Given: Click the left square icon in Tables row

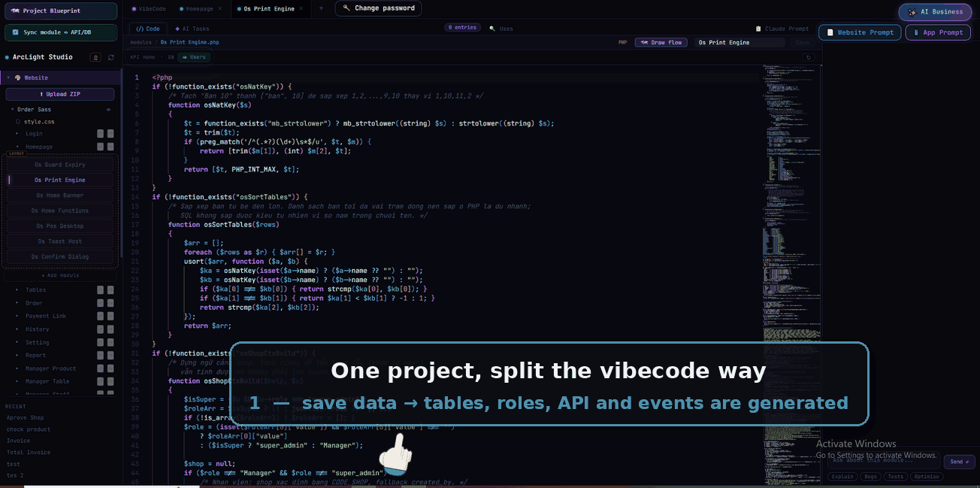Looking at the screenshot, I should pos(100,290).
